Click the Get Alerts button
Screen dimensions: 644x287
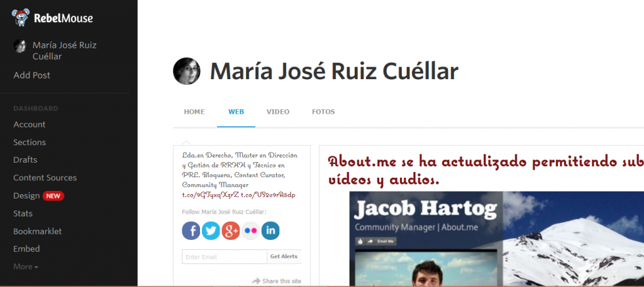[x=284, y=257]
